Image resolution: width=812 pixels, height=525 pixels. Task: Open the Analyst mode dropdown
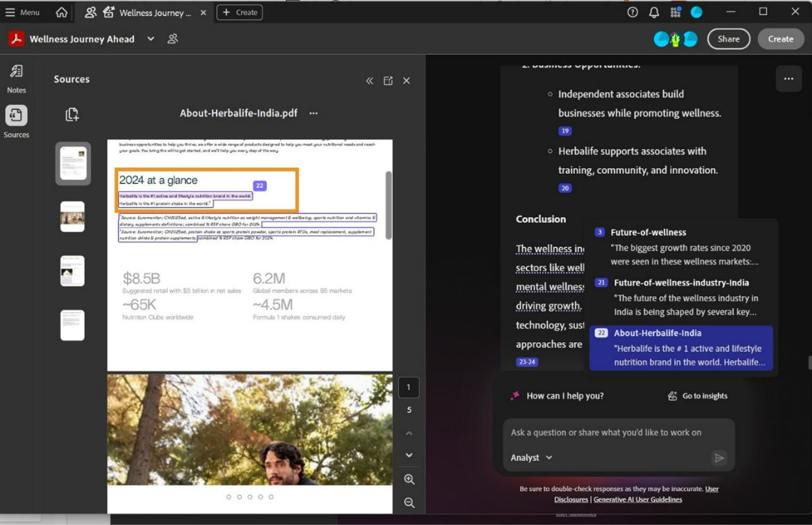[x=530, y=458]
